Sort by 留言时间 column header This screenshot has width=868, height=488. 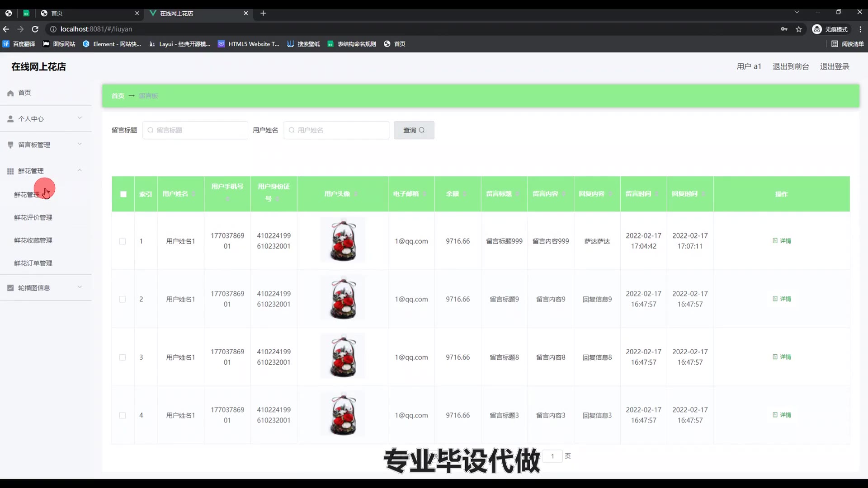pos(643,194)
